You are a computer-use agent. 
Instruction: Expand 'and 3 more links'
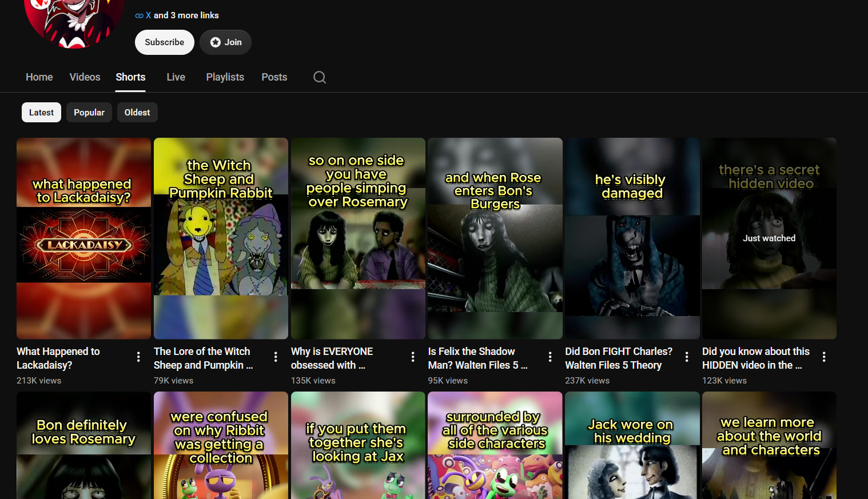186,15
